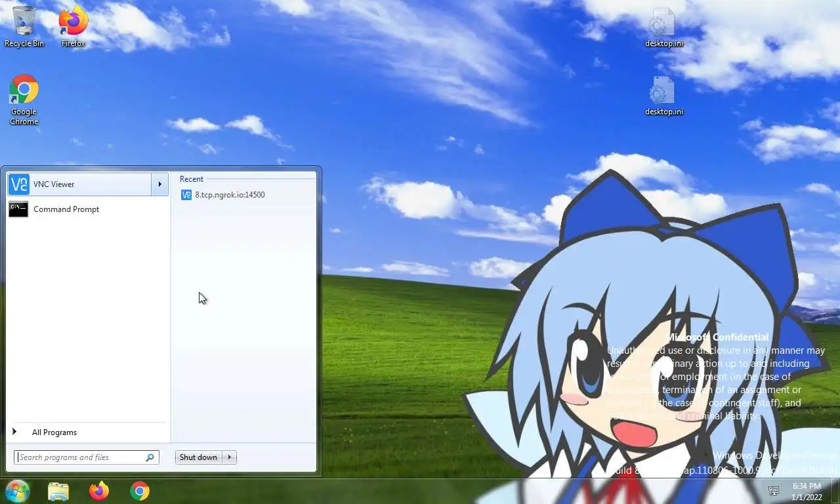Expand the VNC Viewer jump list arrow
840x504 pixels.
(159, 184)
